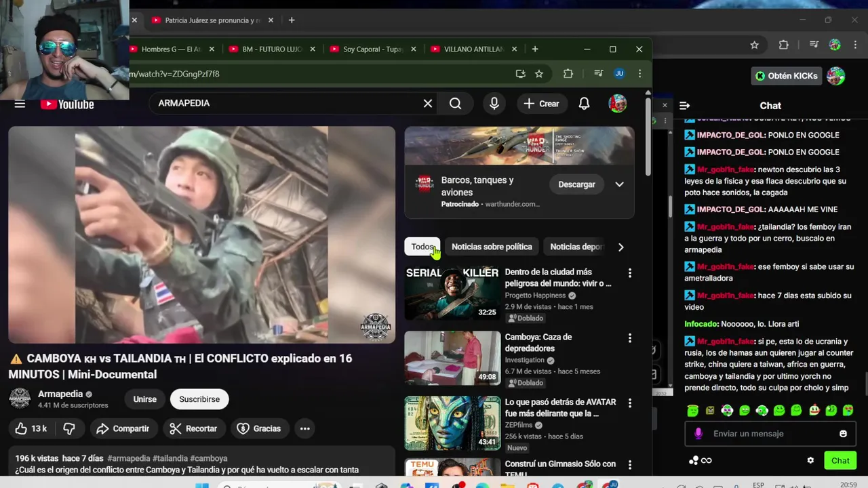This screenshot has height=488, width=868.
Task: Bookmark the Kick page with the star
Action: click(754, 45)
